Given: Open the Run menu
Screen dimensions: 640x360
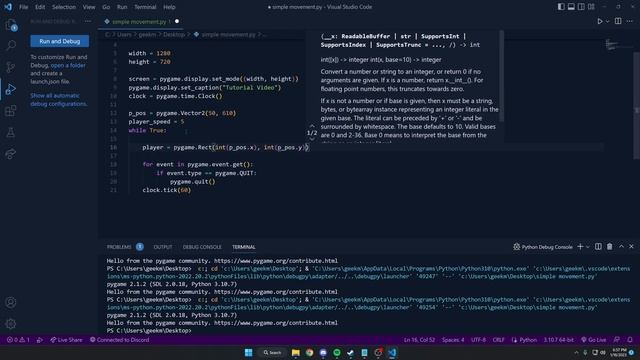Looking at the screenshot, I should point(122,7).
